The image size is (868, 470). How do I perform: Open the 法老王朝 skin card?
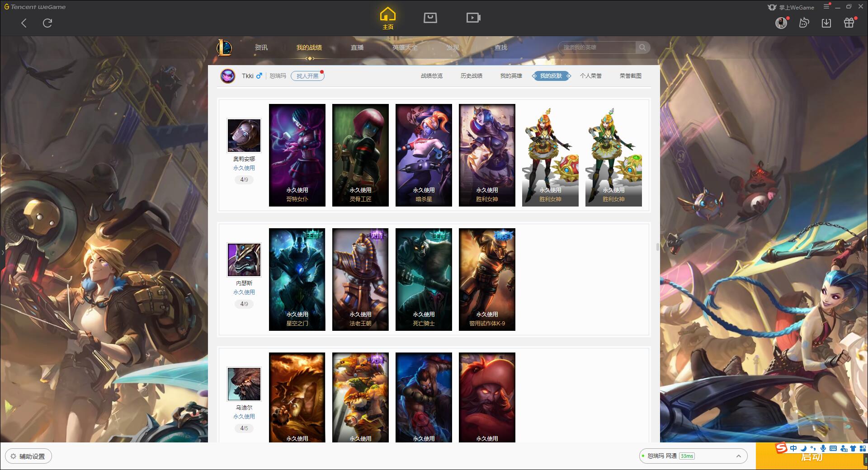pyautogui.click(x=360, y=279)
